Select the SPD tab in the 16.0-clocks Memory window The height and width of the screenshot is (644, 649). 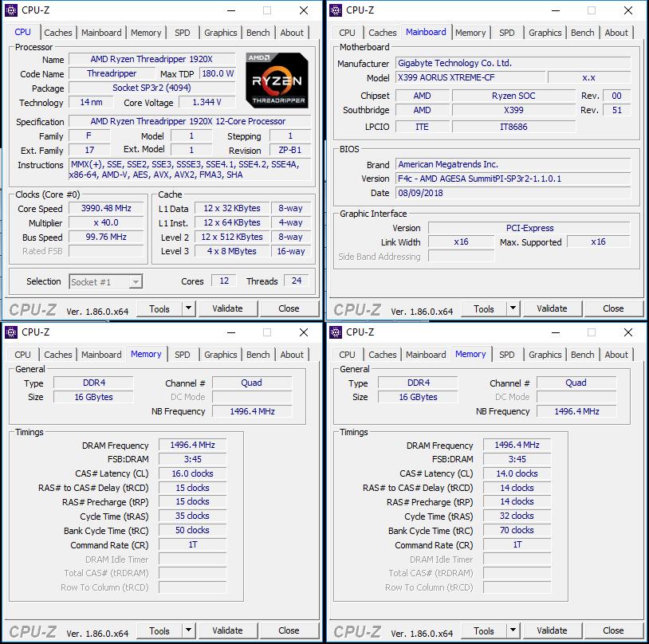coord(183,355)
